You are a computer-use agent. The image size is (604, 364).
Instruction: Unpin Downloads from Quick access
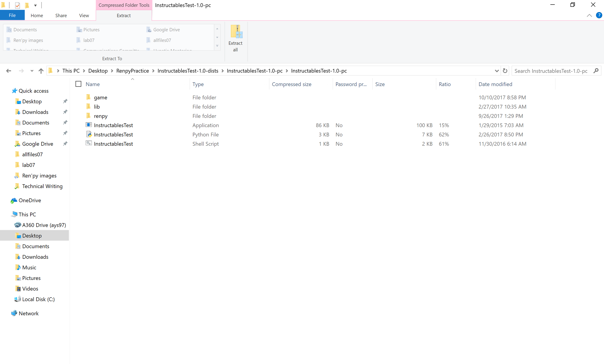[x=65, y=112]
